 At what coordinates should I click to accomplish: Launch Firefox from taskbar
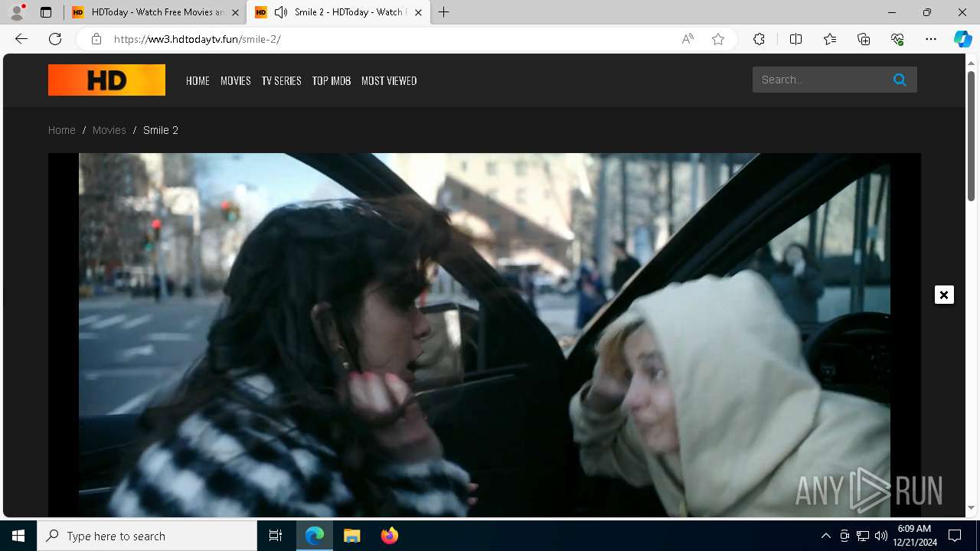(390, 536)
